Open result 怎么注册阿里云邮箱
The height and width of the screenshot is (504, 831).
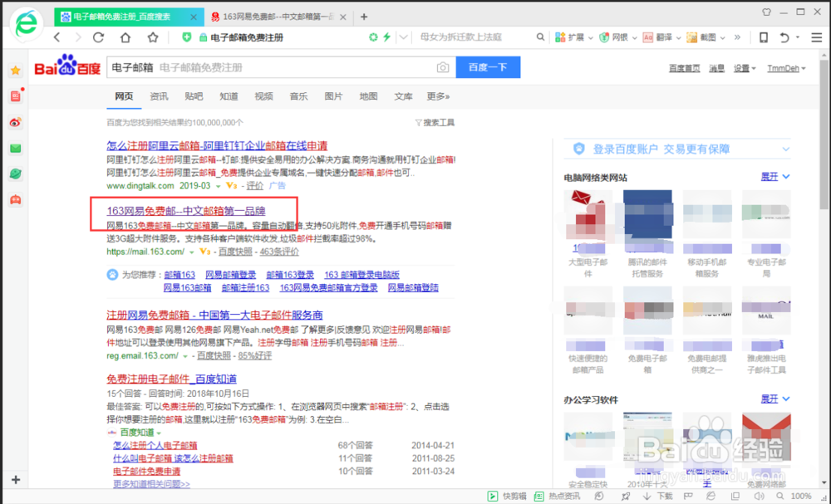coord(217,145)
